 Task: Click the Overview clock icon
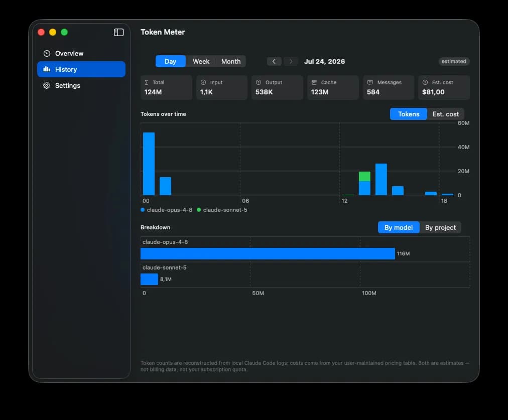(x=47, y=53)
